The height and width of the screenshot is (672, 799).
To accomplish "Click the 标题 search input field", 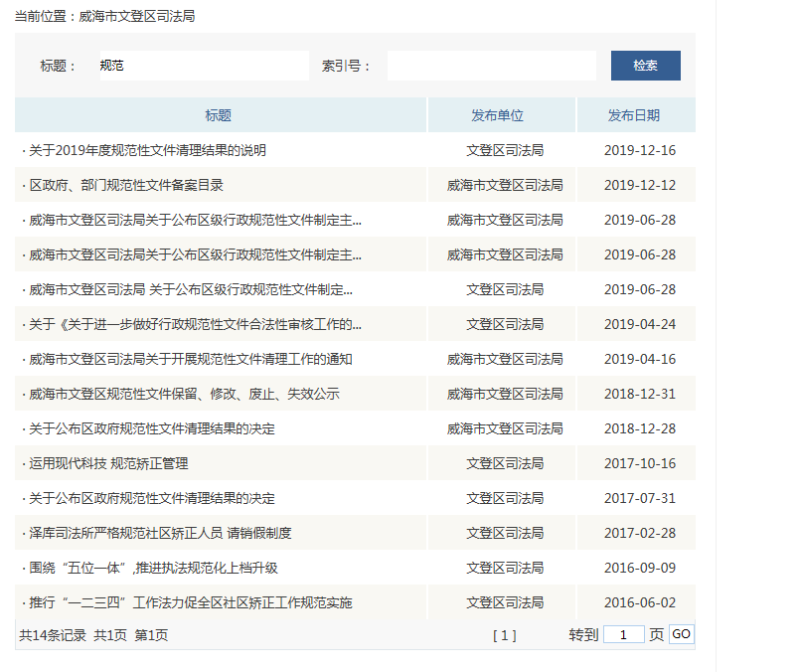I will 199,65.
